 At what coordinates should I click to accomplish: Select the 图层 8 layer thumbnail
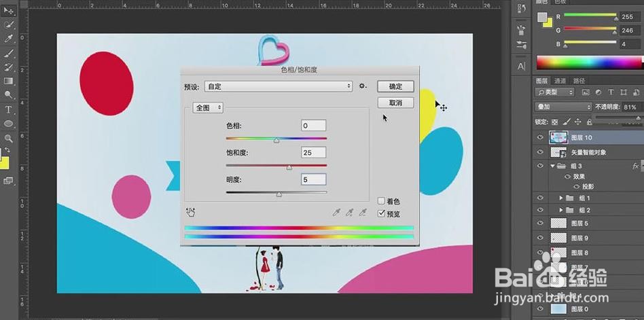tap(558, 252)
